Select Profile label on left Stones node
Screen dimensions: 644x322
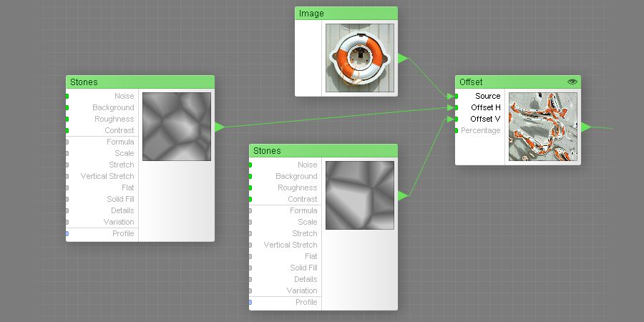coord(123,234)
